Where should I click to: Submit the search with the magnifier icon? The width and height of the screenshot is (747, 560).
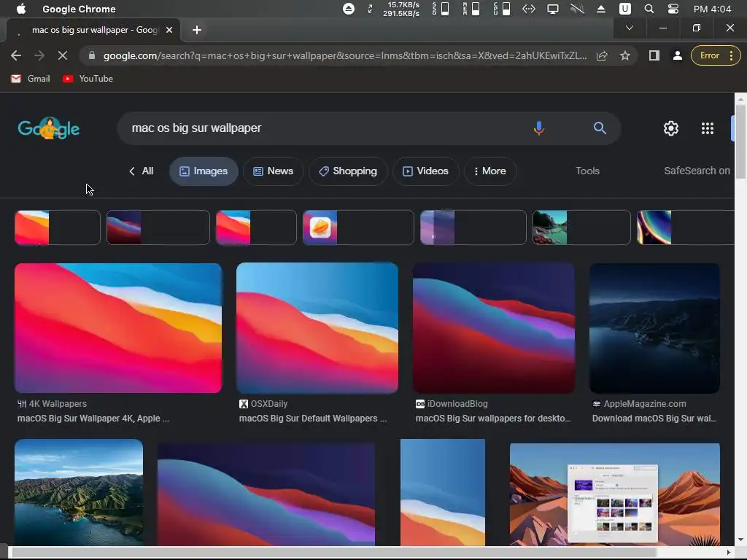tap(600, 128)
